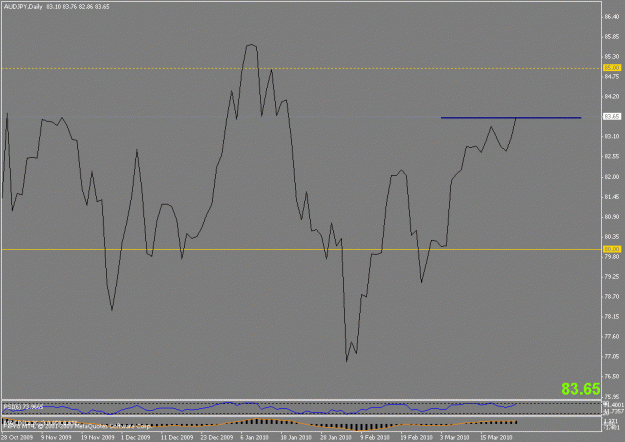Image resolution: width=625 pixels, height=442 pixels.
Task: Click the AUDJPY,Daily chart title text
Action: (x=23, y=7)
